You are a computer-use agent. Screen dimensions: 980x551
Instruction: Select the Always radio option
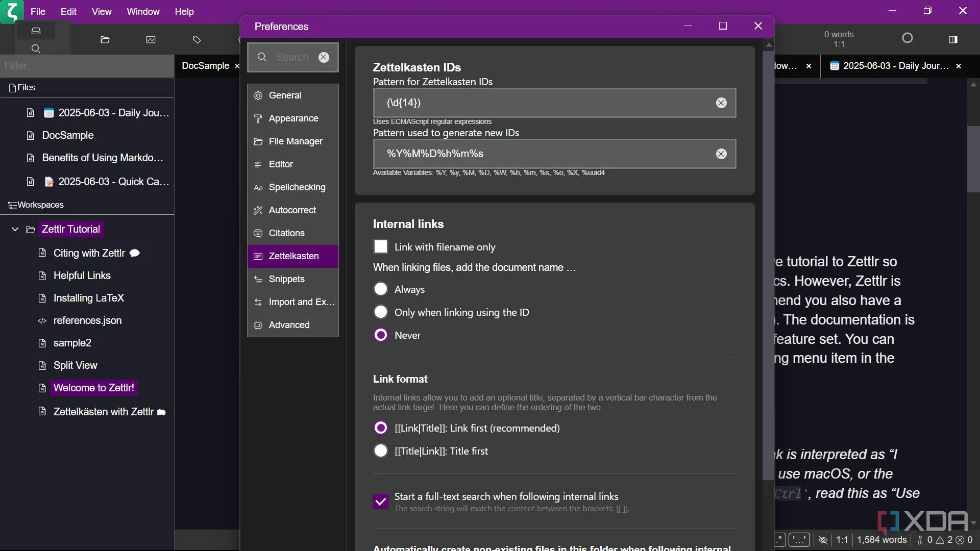(381, 289)
